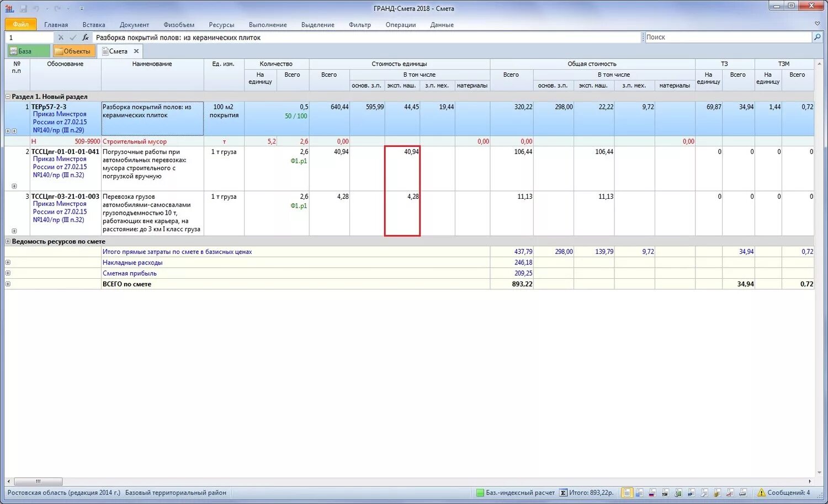Screen dimensions: 828x504
Task: Expand the Накладные расходы row
Action: [8, 262]
